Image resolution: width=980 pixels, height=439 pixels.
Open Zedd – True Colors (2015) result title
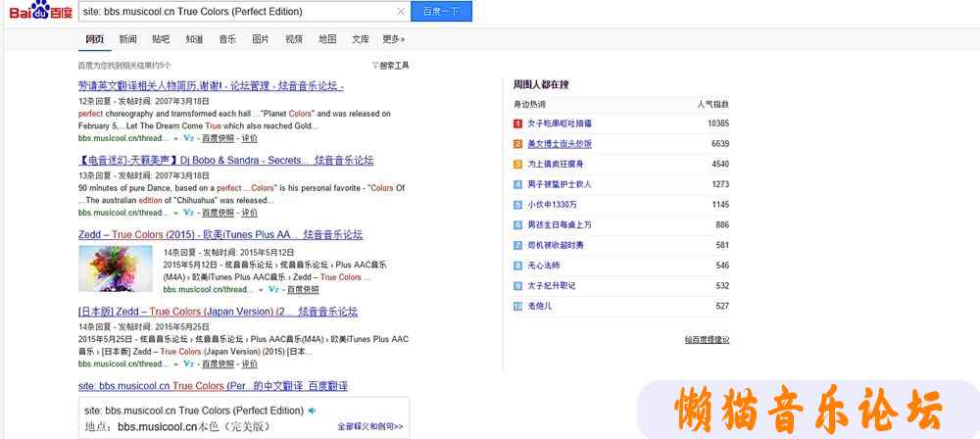click(220, 234)
